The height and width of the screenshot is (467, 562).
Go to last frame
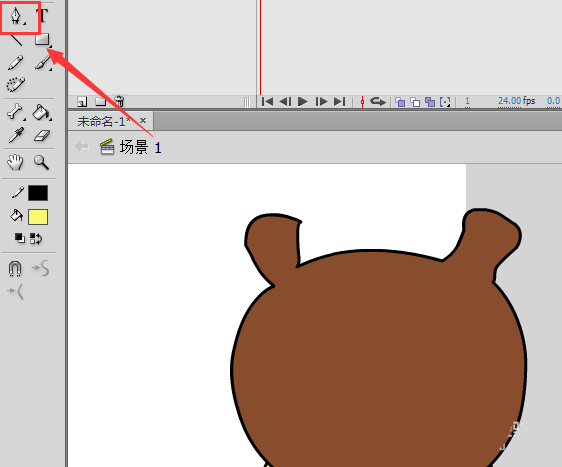click(339, 102)
